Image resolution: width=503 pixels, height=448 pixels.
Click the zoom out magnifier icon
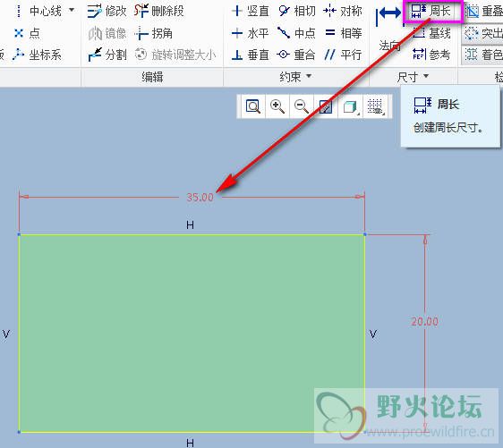(x=302, y=106)
